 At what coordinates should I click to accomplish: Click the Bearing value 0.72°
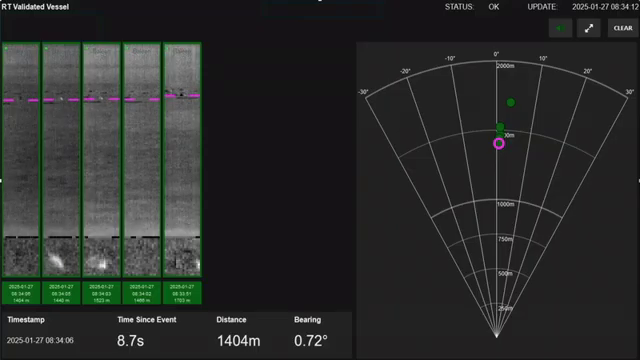point(311,341)
